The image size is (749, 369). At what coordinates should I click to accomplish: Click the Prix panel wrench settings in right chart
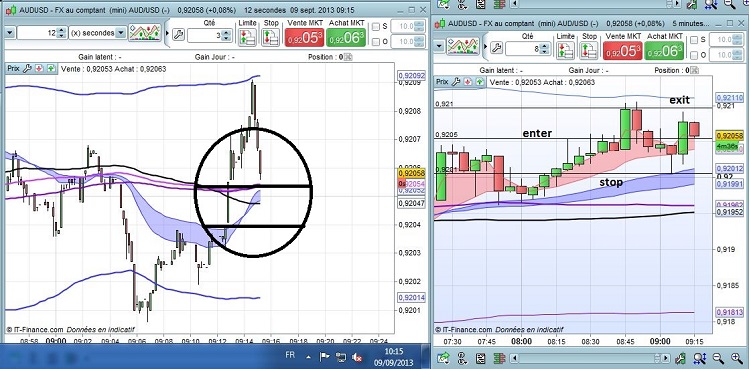click(x=456, y=82)
